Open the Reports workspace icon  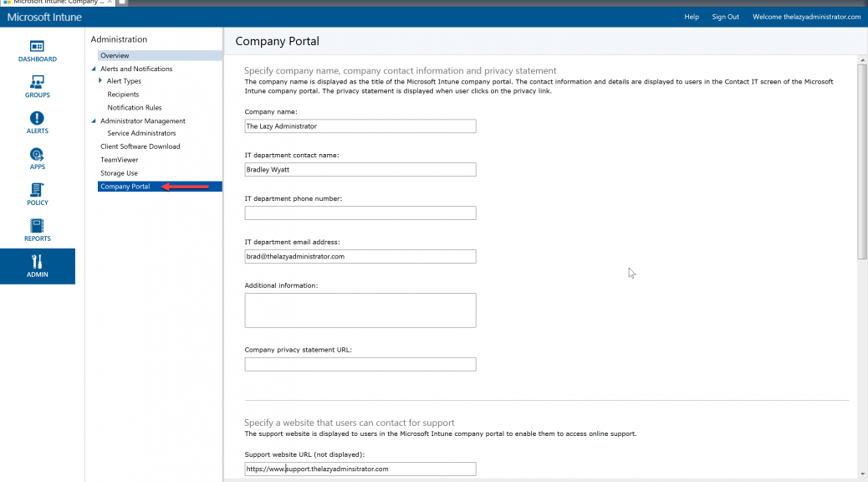[x=37, y=231]
